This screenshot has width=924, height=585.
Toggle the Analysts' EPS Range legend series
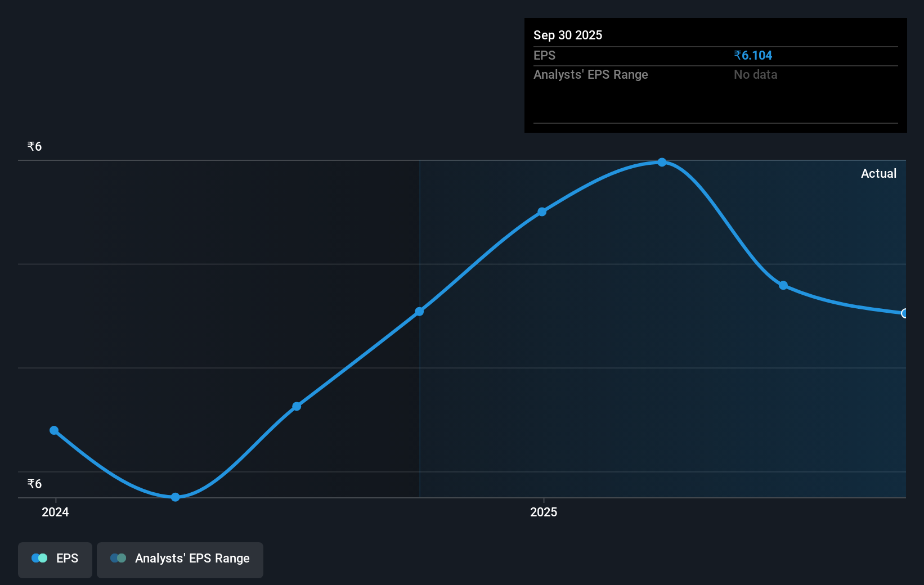(x=180, y=560)
